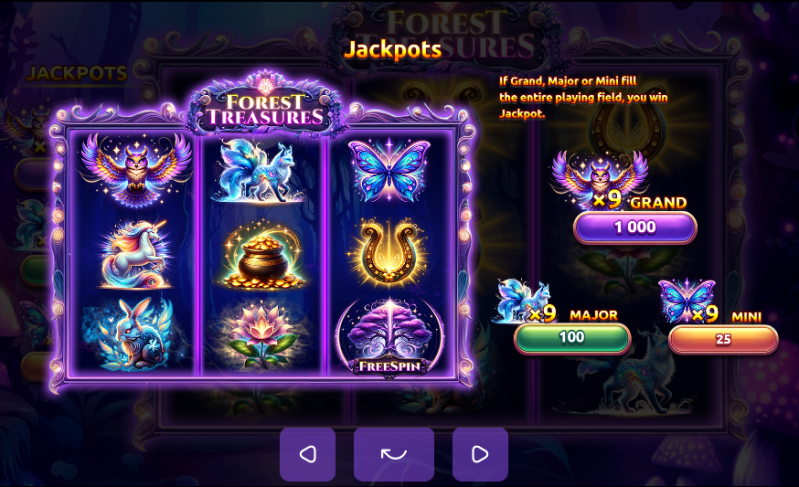Click the Major jackpot fox icon
Screen dimensions: 799x487
(x=521, y=301)
